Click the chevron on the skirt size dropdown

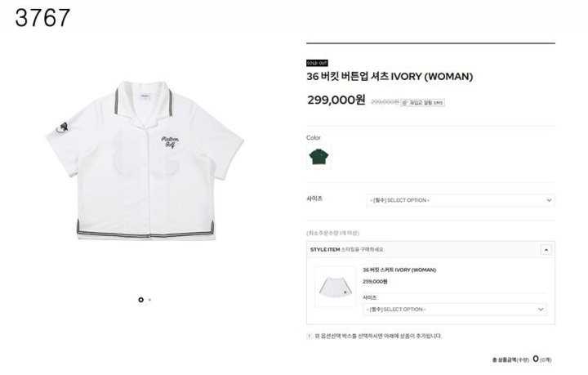(541, 310)
